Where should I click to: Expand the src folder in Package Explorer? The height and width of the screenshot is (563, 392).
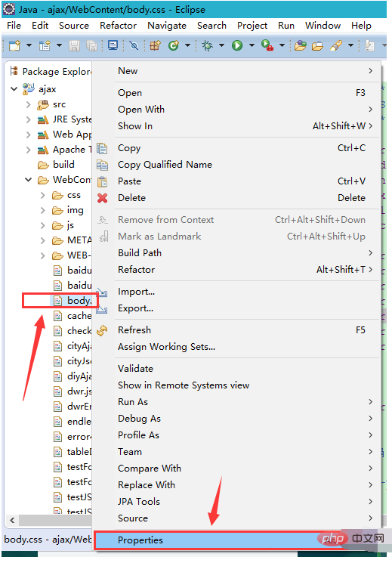(29, 104)
